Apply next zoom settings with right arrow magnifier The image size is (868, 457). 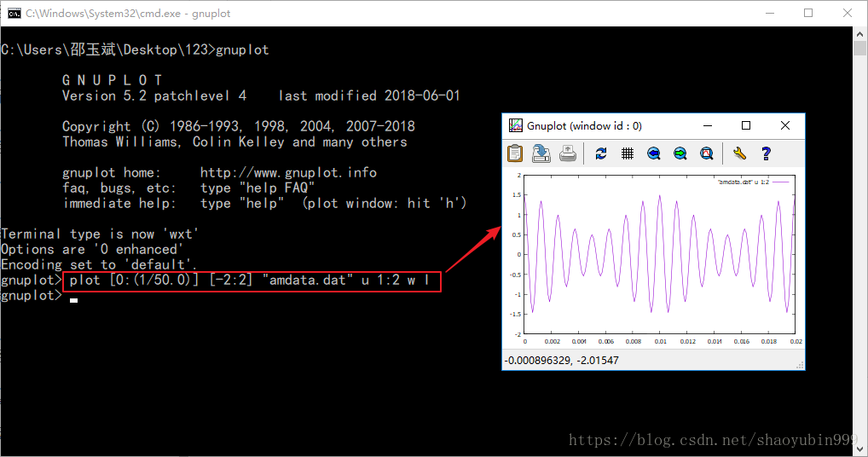click(x=680, y=153)
